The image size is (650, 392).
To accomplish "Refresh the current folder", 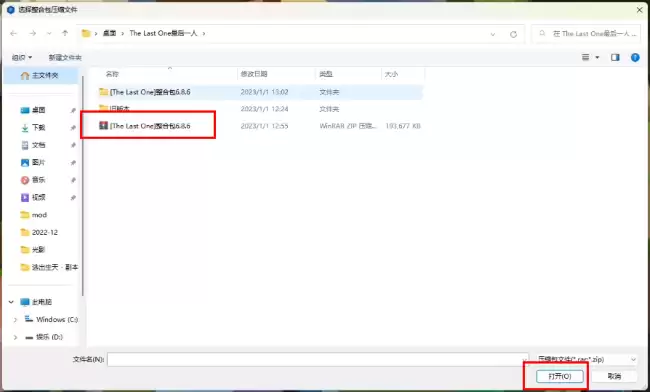I will pyautogui.click(x=513, y=34).
